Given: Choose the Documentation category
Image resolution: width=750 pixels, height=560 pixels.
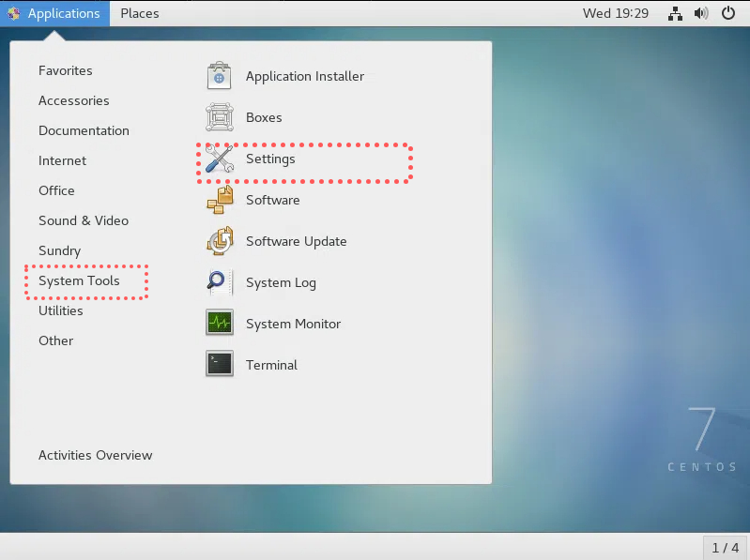Looking at the screenshot, I should point(84,131).
